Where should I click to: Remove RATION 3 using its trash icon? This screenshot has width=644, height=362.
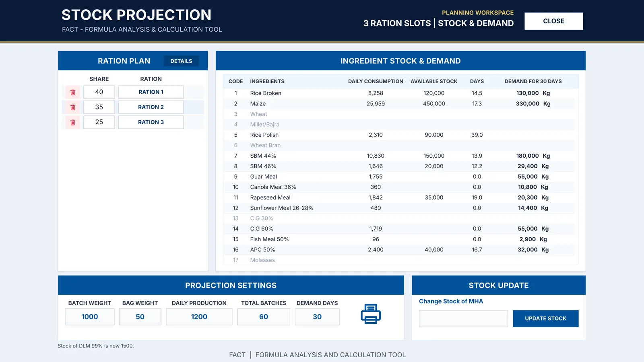pyautogui.click(x=73, y=122)
